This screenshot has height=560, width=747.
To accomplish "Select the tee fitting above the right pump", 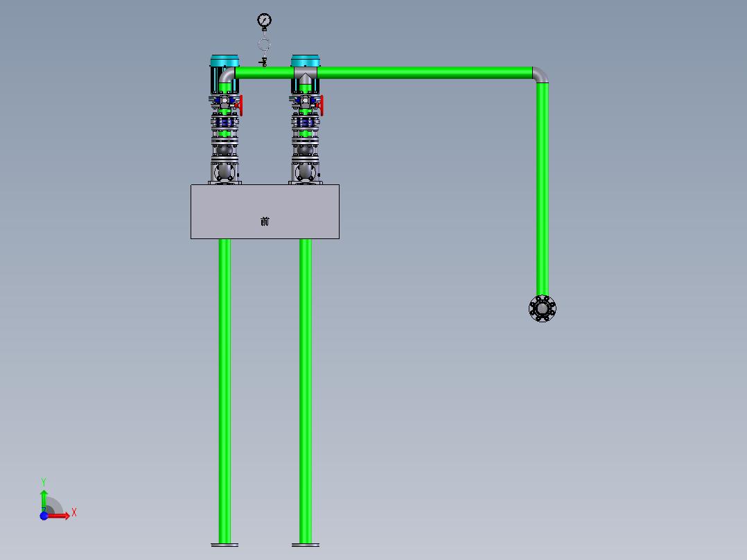I will [x=306, y=76].
